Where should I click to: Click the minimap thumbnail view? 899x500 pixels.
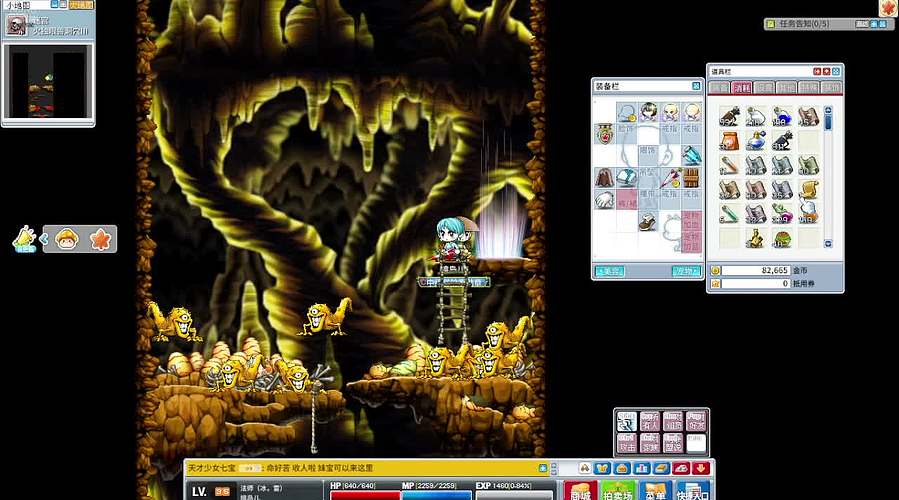[48, 81]
